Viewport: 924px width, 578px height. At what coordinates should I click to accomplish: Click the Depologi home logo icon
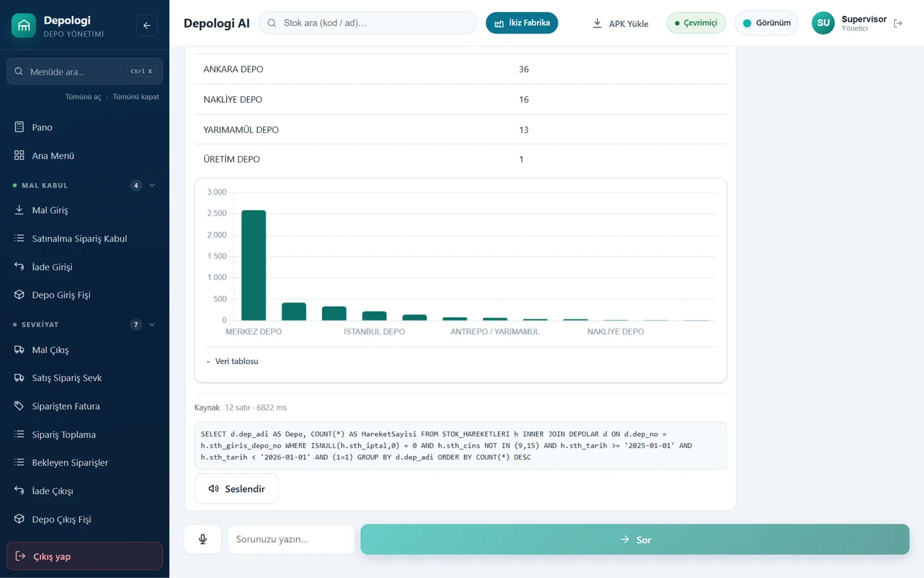coord(24,26)
